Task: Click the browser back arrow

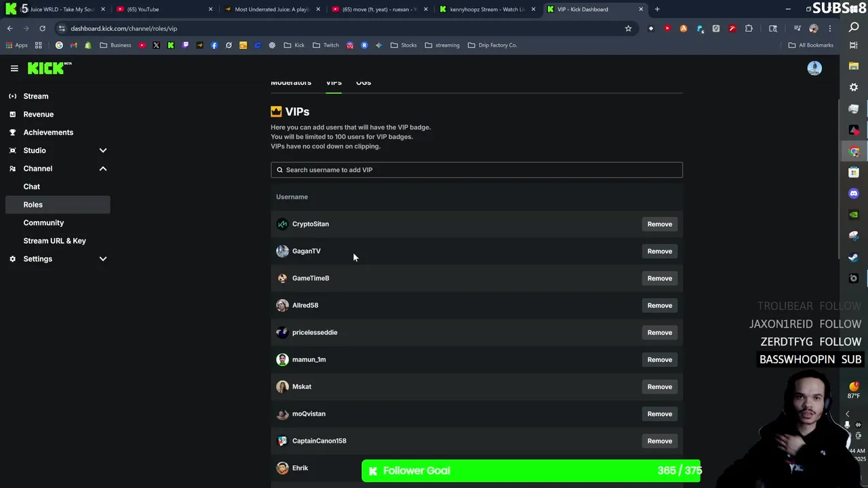Action: tap(10, 28)
